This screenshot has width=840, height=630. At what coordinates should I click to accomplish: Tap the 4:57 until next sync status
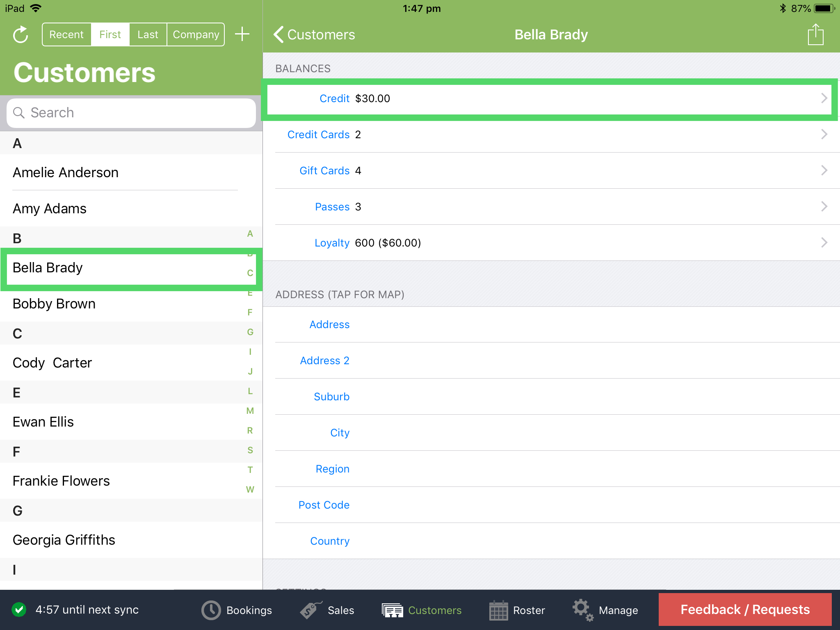tap(87, 609)
